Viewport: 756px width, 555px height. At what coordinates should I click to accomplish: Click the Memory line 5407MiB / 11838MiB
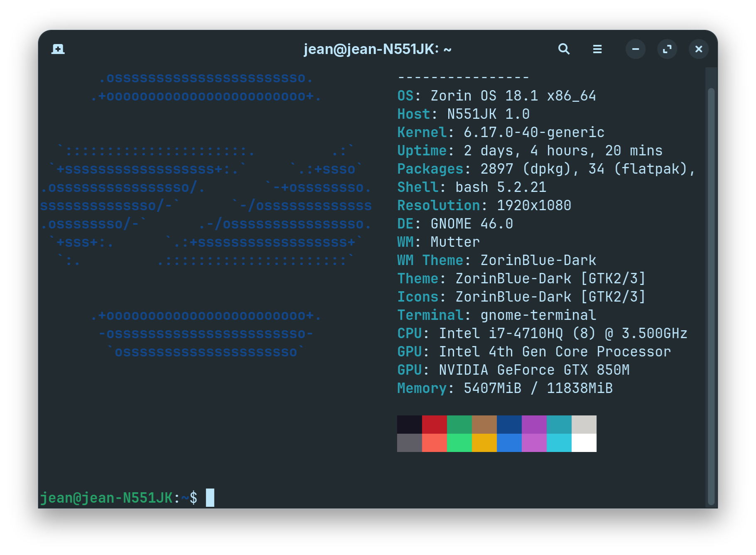(505, 388)
